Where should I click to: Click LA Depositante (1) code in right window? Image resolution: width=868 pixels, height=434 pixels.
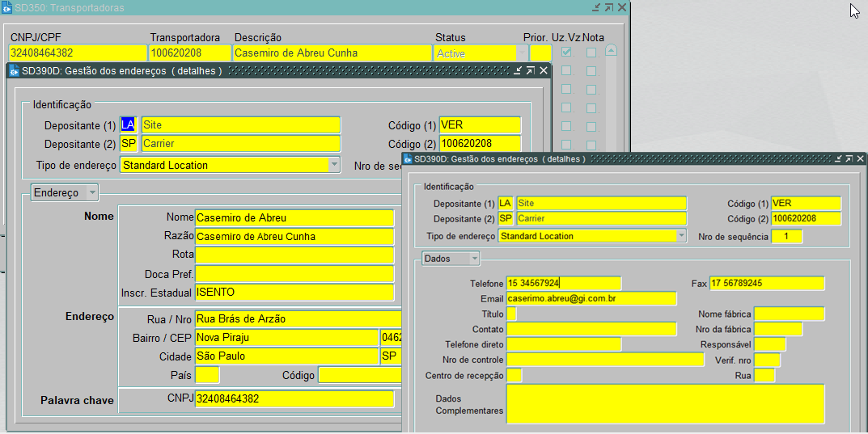(506, 203)
